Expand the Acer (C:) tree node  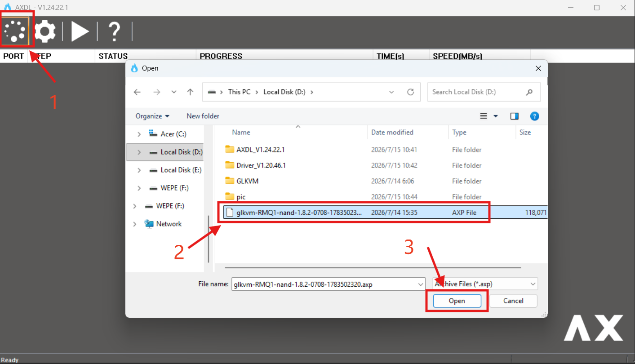(139, 134)
